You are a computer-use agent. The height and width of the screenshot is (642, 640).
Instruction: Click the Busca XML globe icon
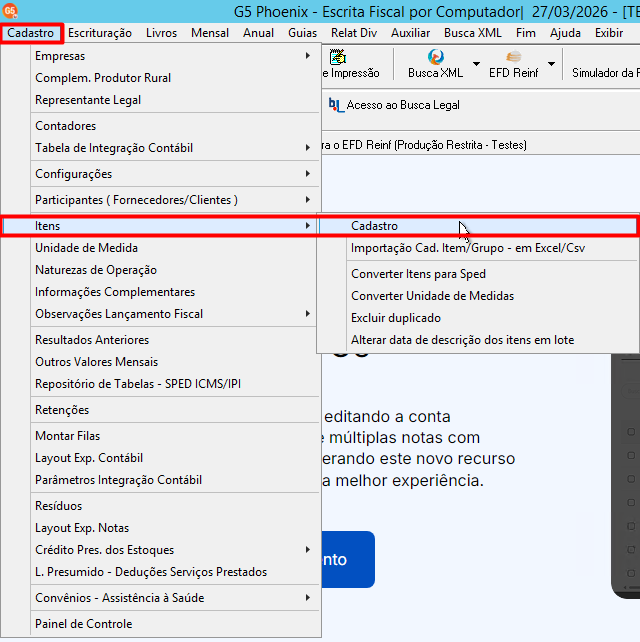coord(435,57)
